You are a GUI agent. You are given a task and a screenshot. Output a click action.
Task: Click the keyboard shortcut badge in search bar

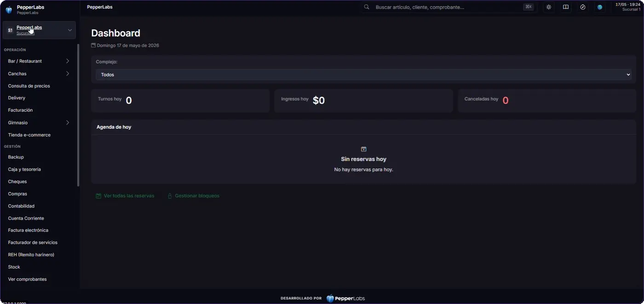(x=528, y=7)
